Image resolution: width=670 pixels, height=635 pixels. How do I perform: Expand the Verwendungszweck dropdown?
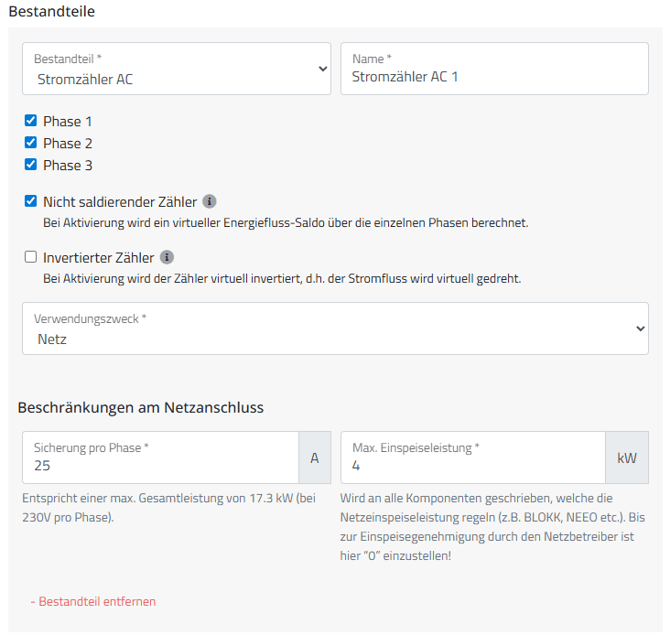coord(335,329)
